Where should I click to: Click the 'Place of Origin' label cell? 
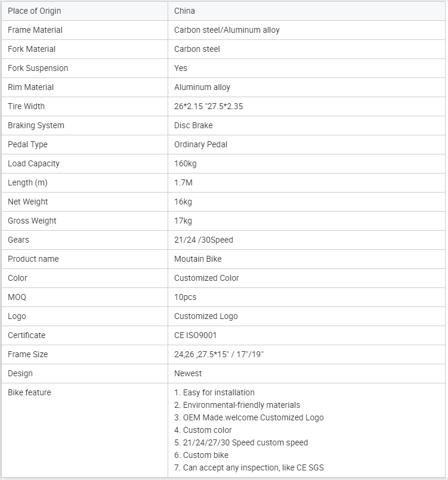click(34, 11)
